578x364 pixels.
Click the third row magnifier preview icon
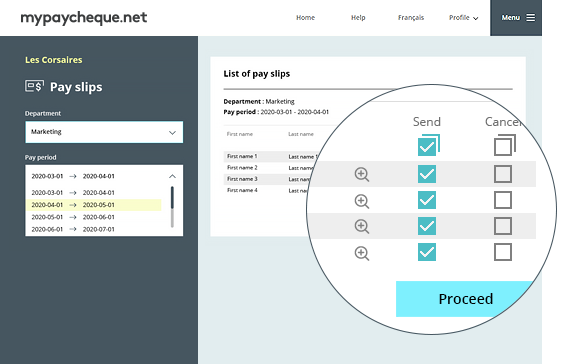point(362,226)
